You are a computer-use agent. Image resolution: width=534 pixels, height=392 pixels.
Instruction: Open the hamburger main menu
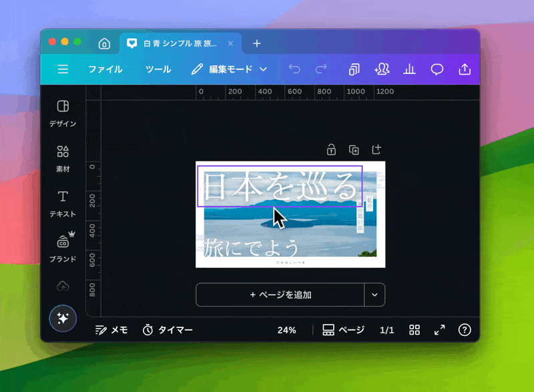point(63,69)
